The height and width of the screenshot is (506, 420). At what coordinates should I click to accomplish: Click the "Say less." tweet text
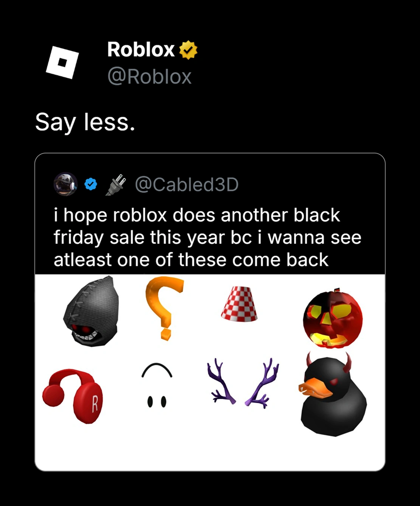85,122
